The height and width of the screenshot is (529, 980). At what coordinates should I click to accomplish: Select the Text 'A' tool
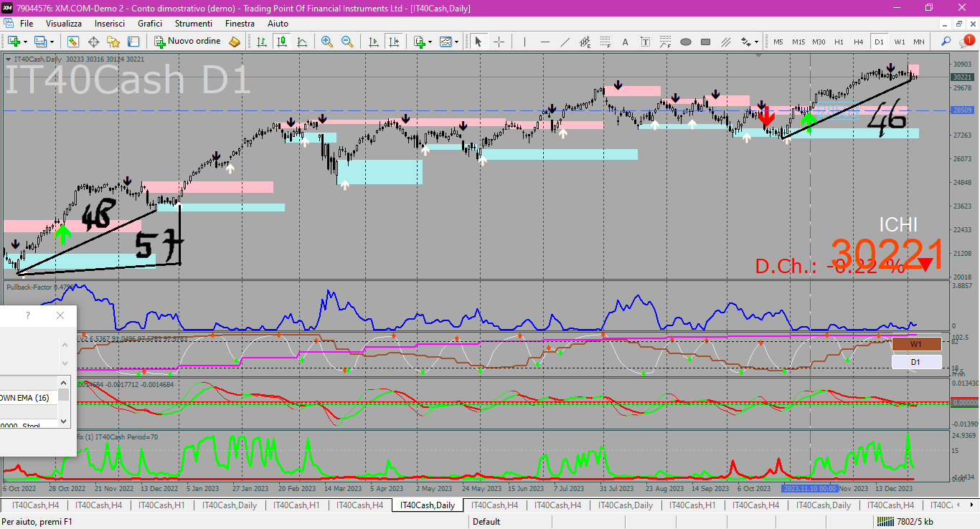[625, 42]
